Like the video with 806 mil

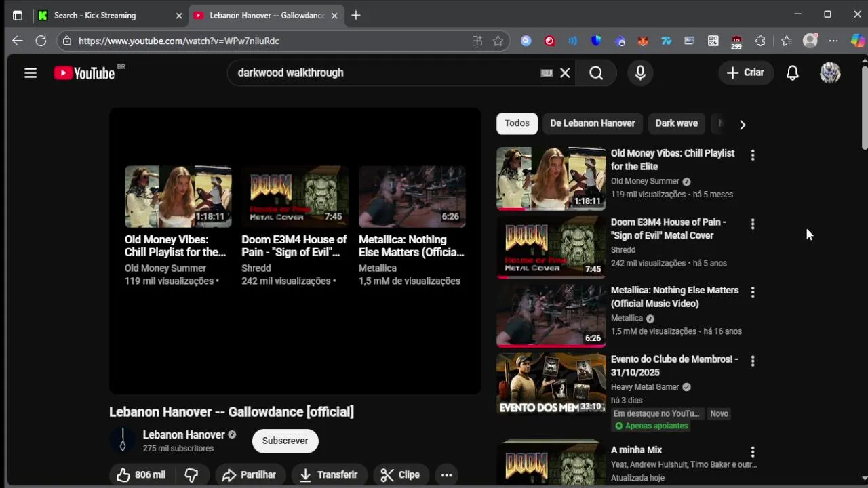(141, 475)
